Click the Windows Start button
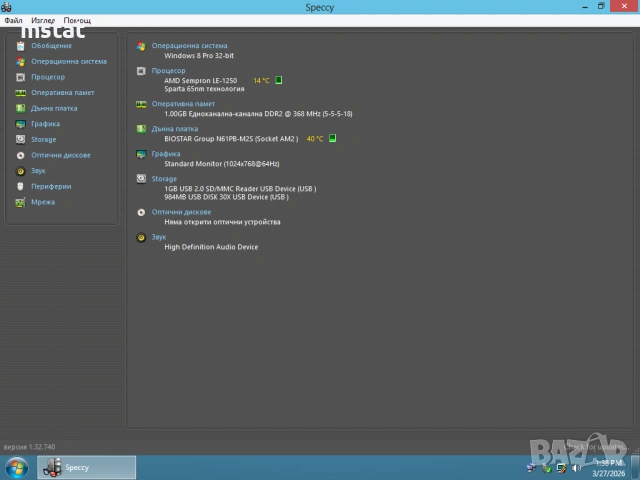 pos(17,467)
